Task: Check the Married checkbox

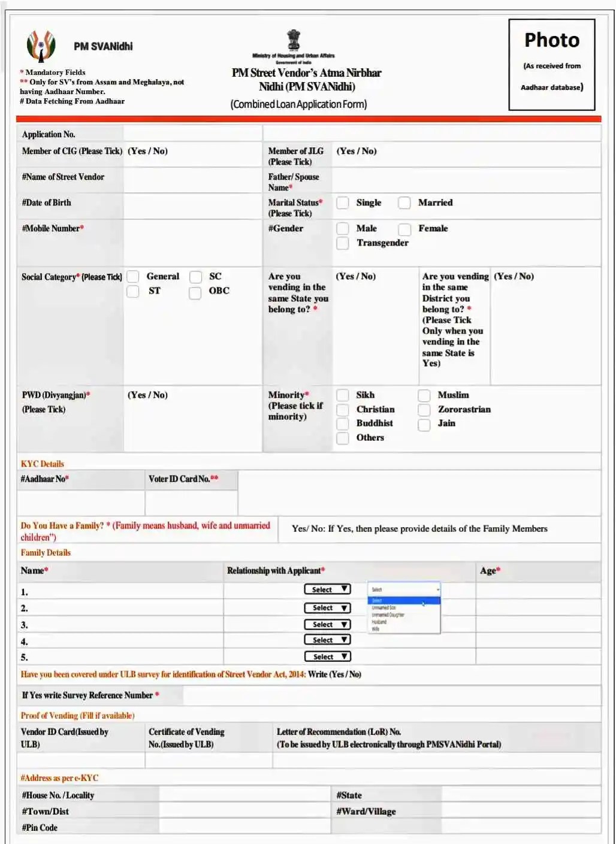Action: coord(404,203)
